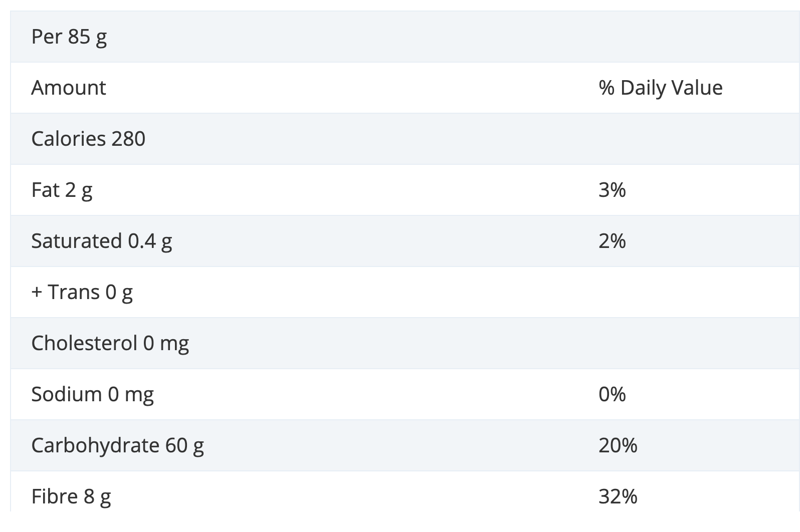Click the 0% daily value for Sodium
800x532 pixels.
click(612, 395)
